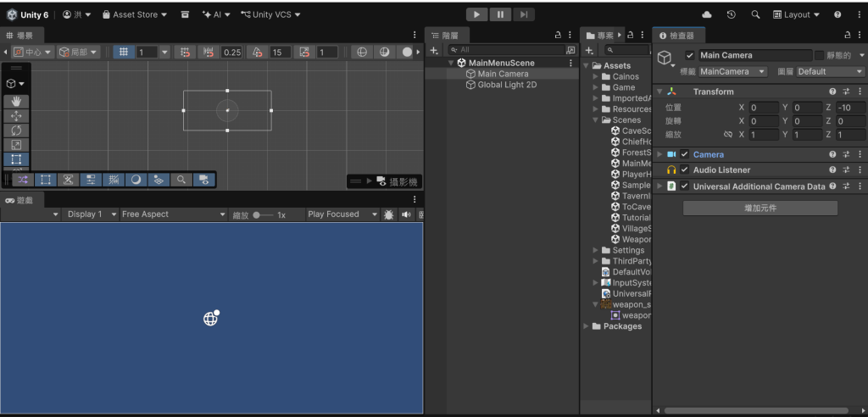Expand the Packages folder

click(587, 326)
